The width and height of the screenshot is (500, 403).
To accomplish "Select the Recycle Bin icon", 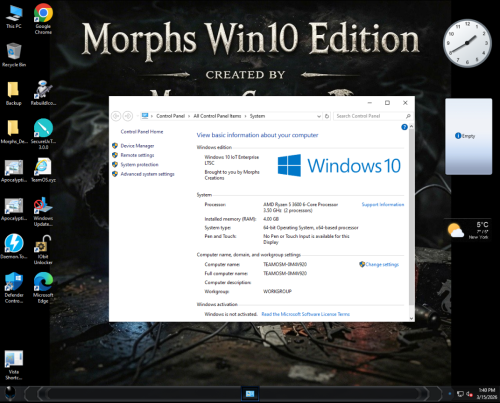I will (x=14, y=55).
